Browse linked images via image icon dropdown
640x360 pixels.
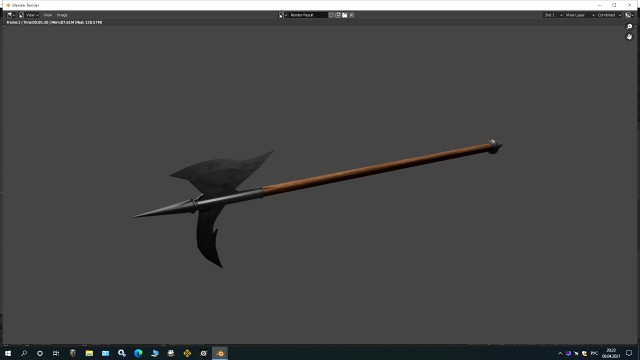(x=282, y=15)
